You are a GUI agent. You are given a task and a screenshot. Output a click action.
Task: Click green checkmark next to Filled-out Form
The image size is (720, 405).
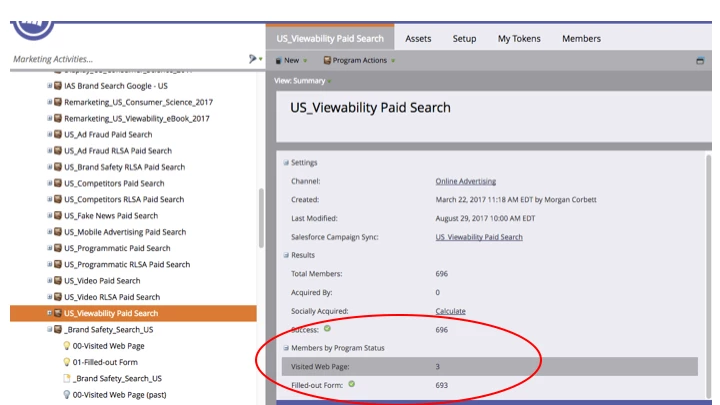pyautogui.click(x=351, y=384)
